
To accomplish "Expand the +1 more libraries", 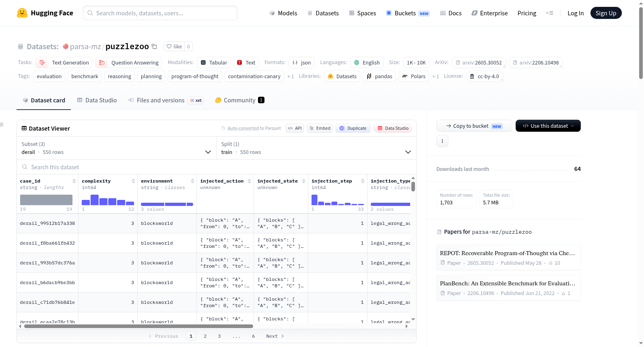I will [x=436, y=77].
